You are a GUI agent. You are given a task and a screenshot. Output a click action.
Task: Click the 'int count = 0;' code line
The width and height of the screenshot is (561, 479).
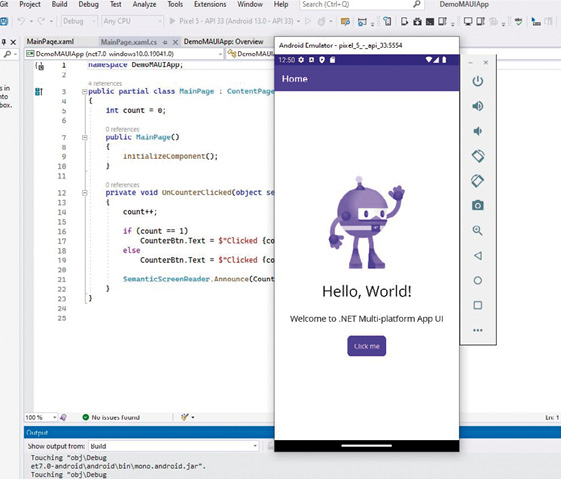(136, 111)
